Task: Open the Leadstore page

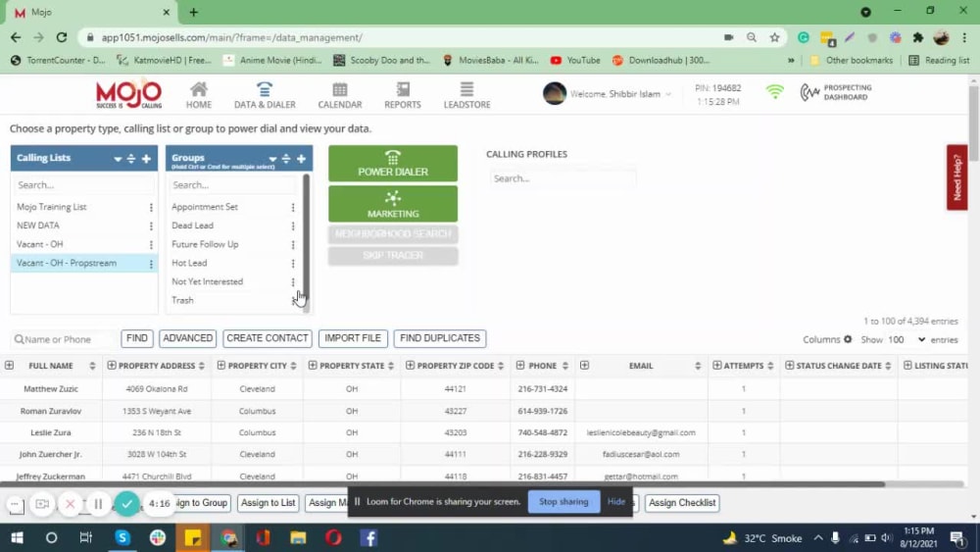Action: coord(466,95)
